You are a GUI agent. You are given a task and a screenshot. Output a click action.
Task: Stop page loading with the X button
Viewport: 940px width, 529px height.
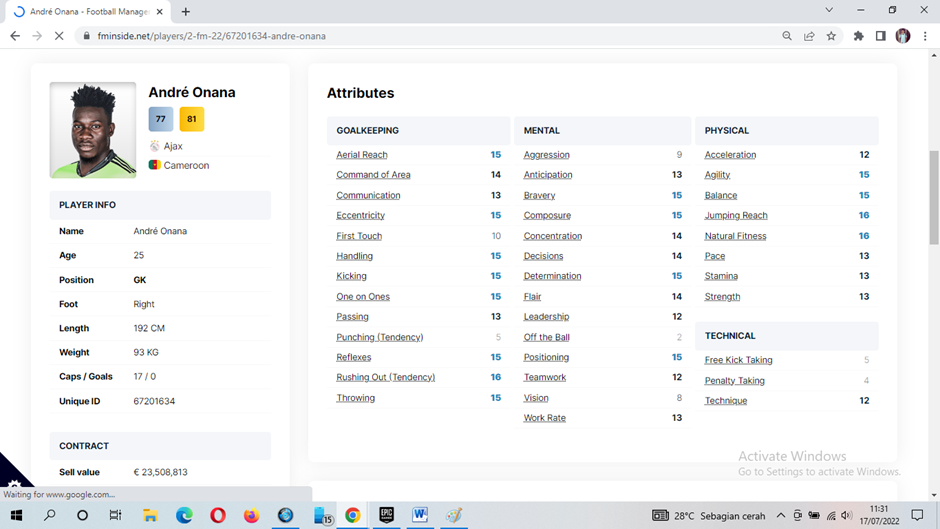click(x=59, y=36)
